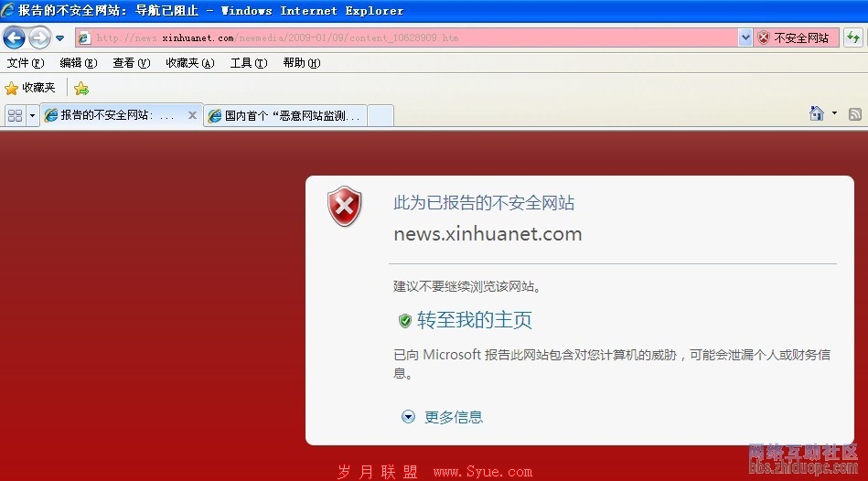Click the 不安全网站 security status button
The height and width of the screenshot is (481, 868).
click(796, 37)
